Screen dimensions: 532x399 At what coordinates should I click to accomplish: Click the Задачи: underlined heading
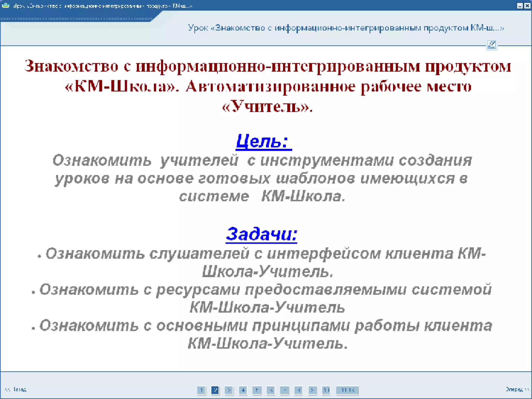(x=261, y=234)
